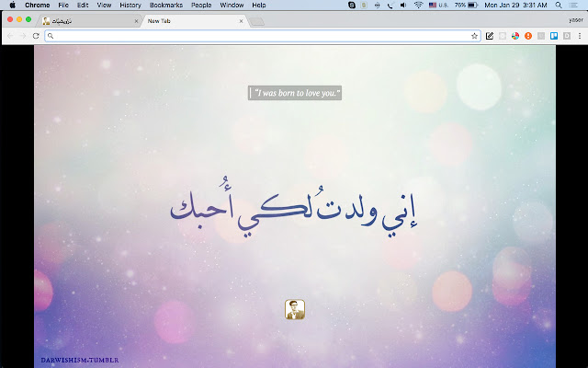Open Skype from the menu bar
The height and width of the screenshot is (368, 588).
coord(351,5)
